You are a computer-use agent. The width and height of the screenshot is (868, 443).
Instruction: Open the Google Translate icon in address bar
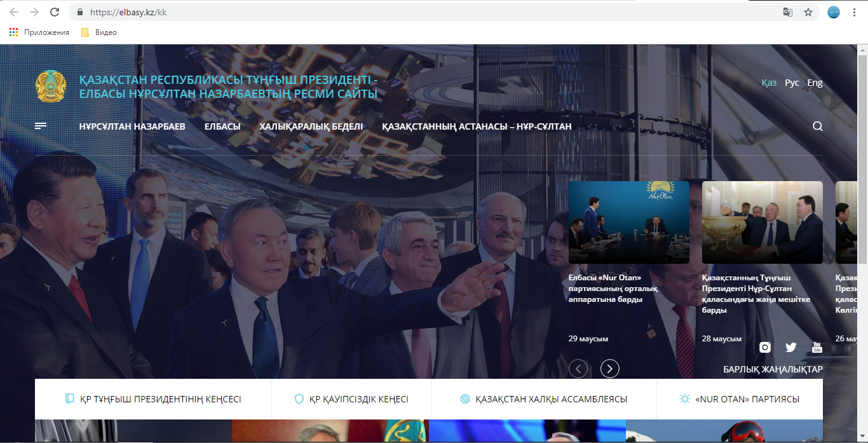coord(788,12)
